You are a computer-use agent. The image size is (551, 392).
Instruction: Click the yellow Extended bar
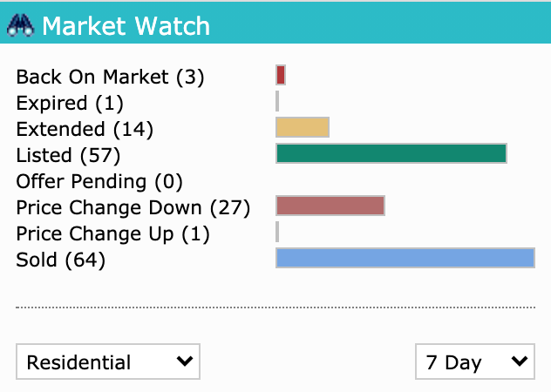(303, 127)
